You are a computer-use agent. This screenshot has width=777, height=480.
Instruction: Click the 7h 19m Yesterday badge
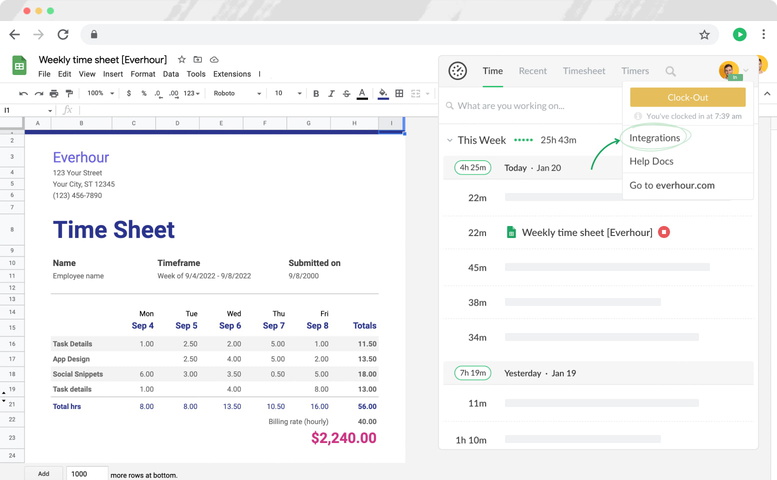pyautogui.click(x=473, y=373)
